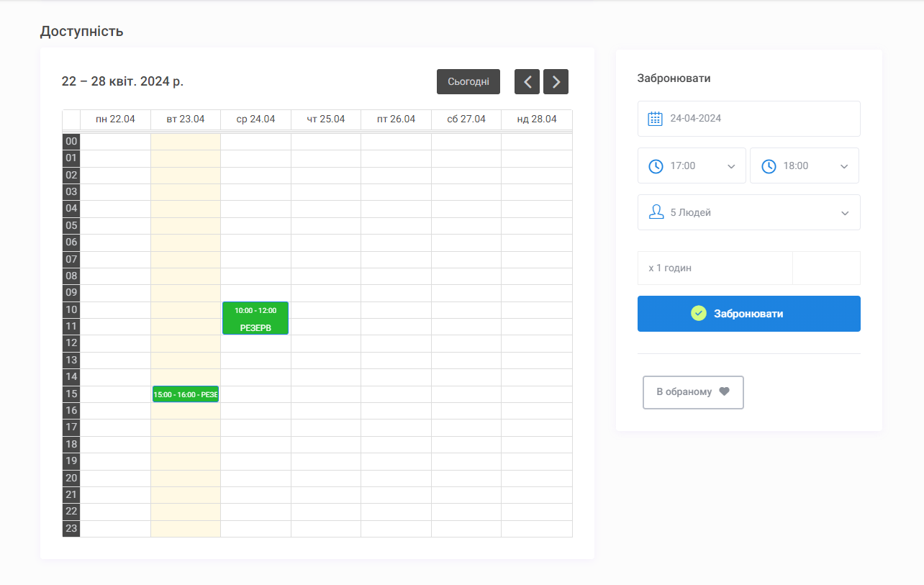Open the 17:00 start time dropdown
The width and height of the screenshot is (924, 585).
pyautogui.click(x=692, y=166)
